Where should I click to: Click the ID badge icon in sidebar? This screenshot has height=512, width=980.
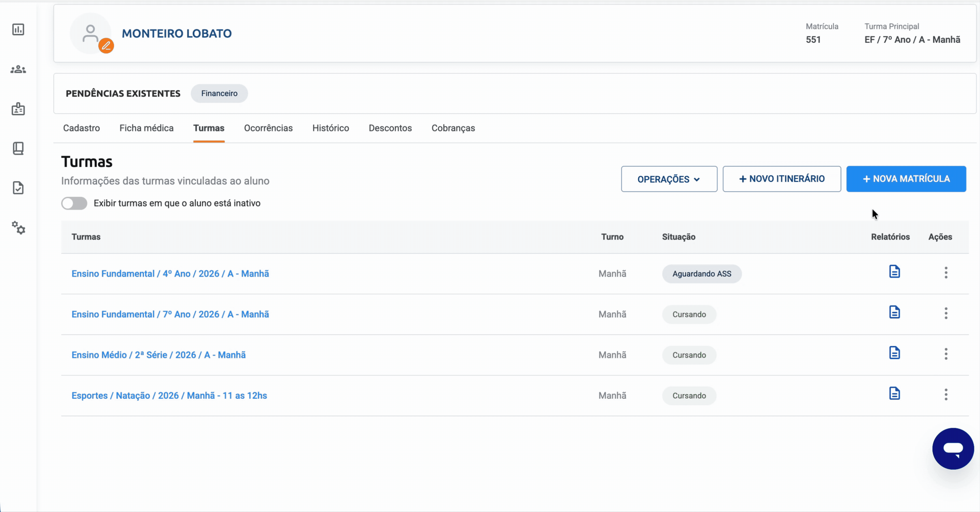[18, 109]
